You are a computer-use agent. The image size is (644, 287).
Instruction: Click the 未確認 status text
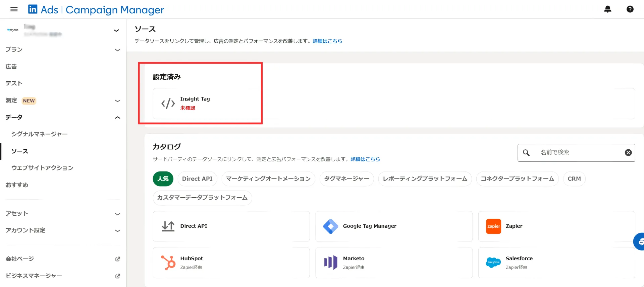coord(188,108)
